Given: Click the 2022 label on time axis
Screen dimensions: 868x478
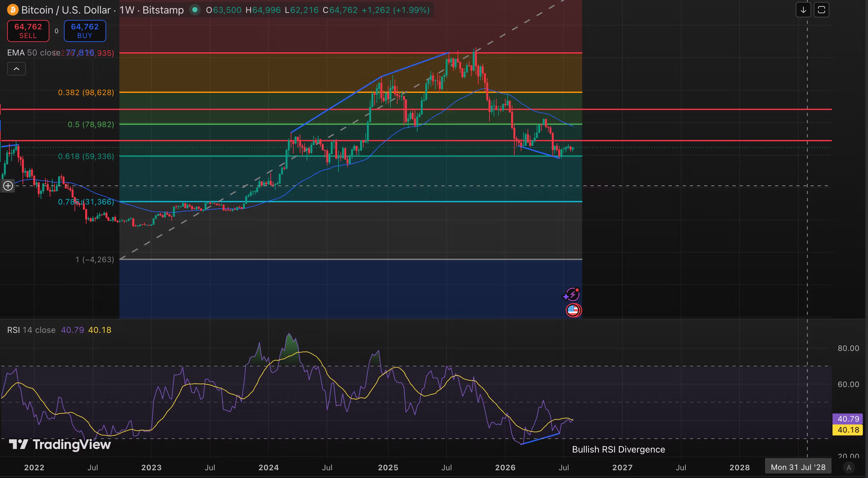Looking at the screenshot, I should pyautogui.click(x=34, y=467).
